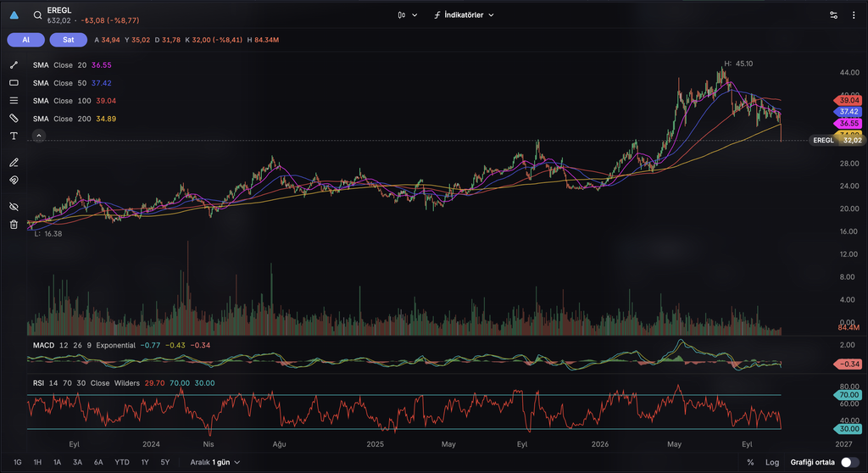The image size is (868, 473).
Task: Click the 30.00 RSI lower band label
Action: (x=848, y=429)
